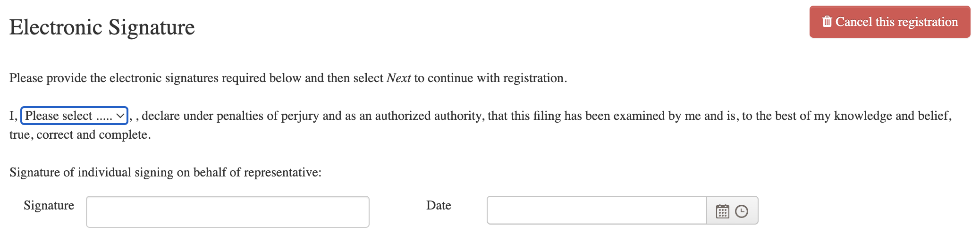Focus the Date input field
Image resolution: width=980 pixels, height=251 pixels.
(597, 210)
